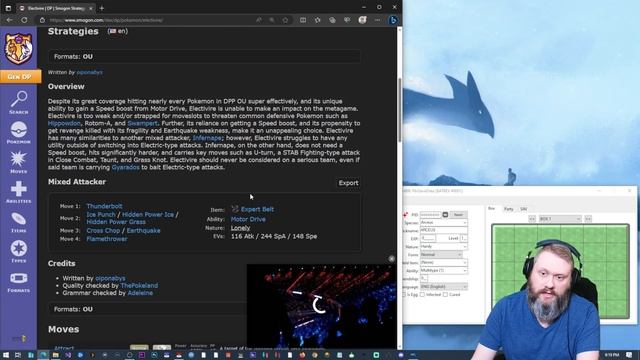Close the Electivire Smogon tab
This screenshot has height=360, width=640.
click(x=91, y=8)
